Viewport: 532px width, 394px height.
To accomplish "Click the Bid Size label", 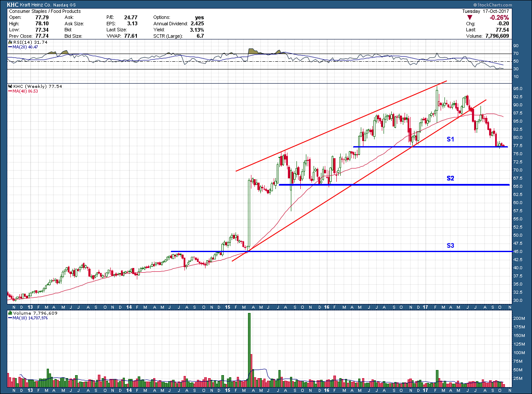I will click(74, 36).
